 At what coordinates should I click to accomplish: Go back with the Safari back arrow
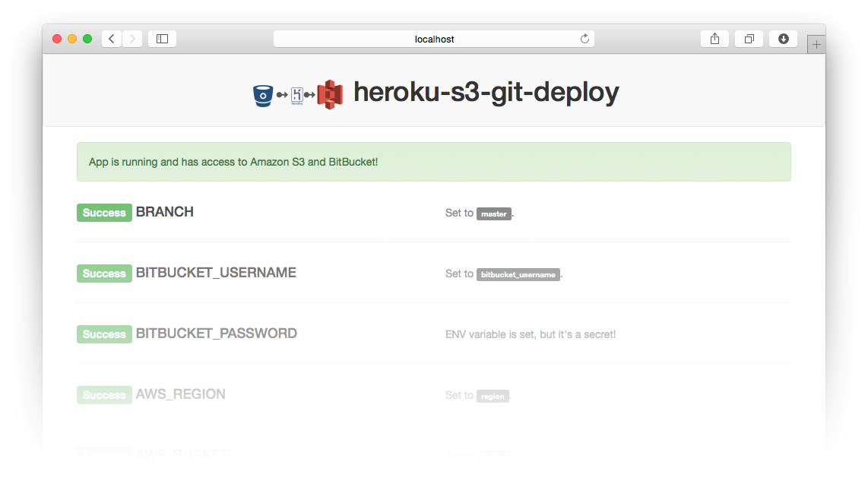coord(112,39)
